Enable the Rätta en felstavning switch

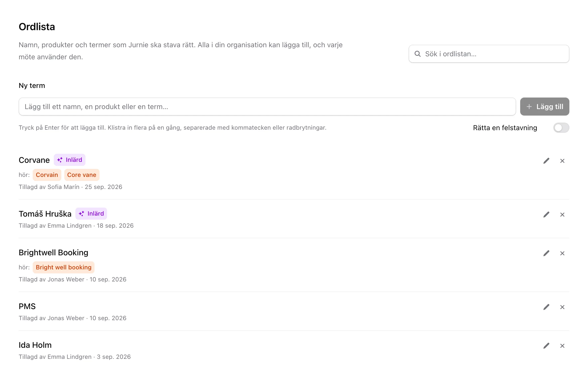[561, 128]
